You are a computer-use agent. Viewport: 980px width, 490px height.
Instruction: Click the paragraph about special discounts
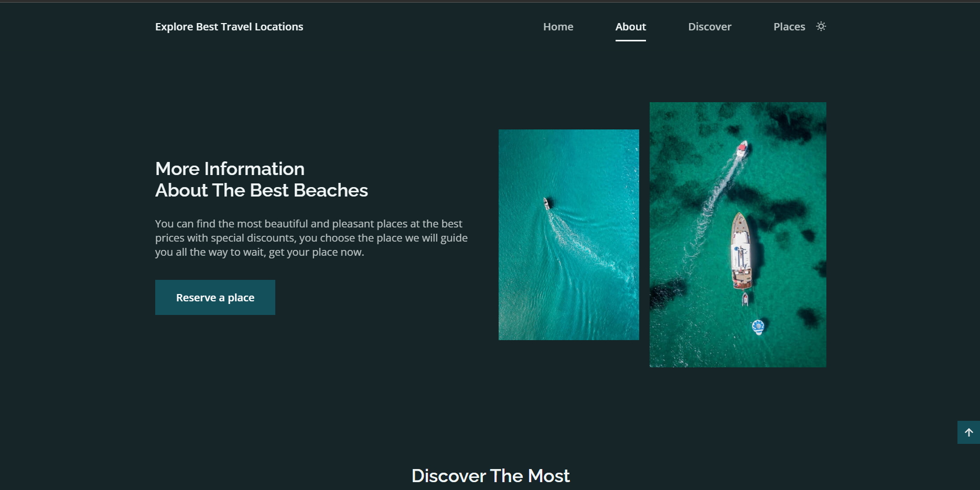point(311,237)
